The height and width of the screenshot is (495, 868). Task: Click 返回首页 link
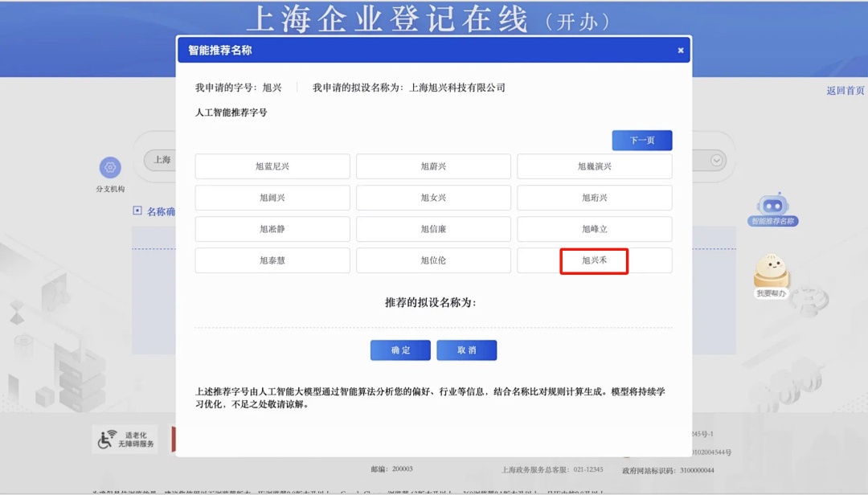coord(845,91)
